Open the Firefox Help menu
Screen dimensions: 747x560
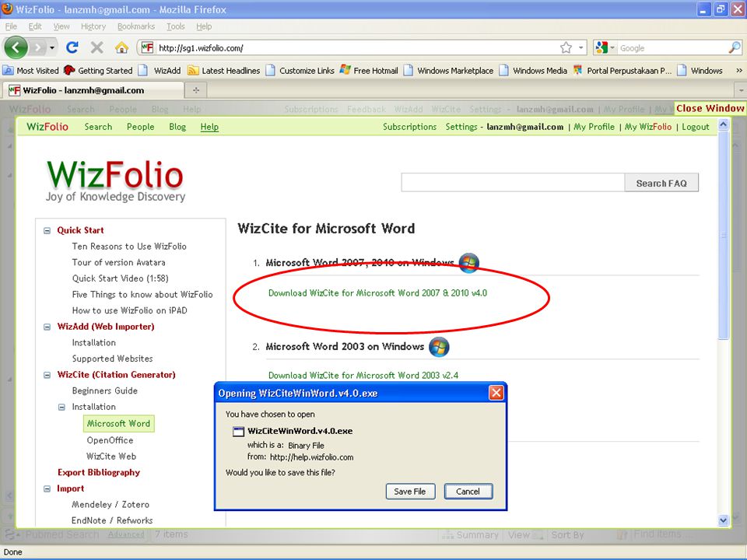tap(204, 26)
